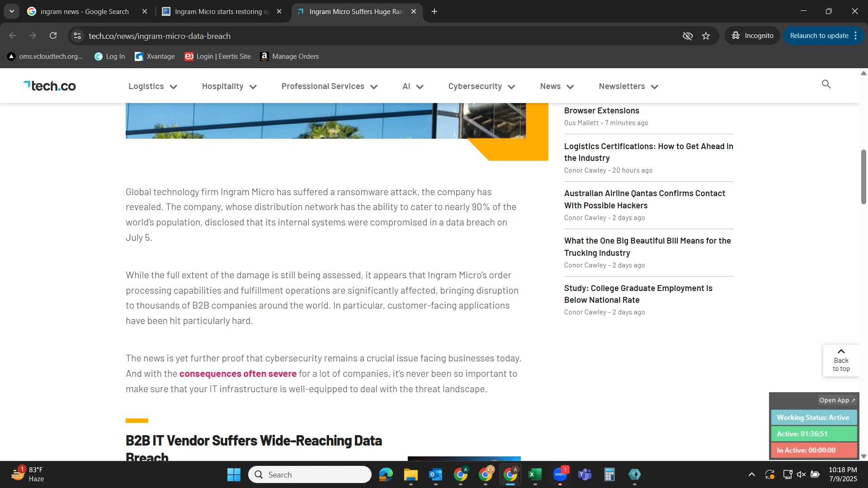Open the Windows Start menu

coord(234,474)
